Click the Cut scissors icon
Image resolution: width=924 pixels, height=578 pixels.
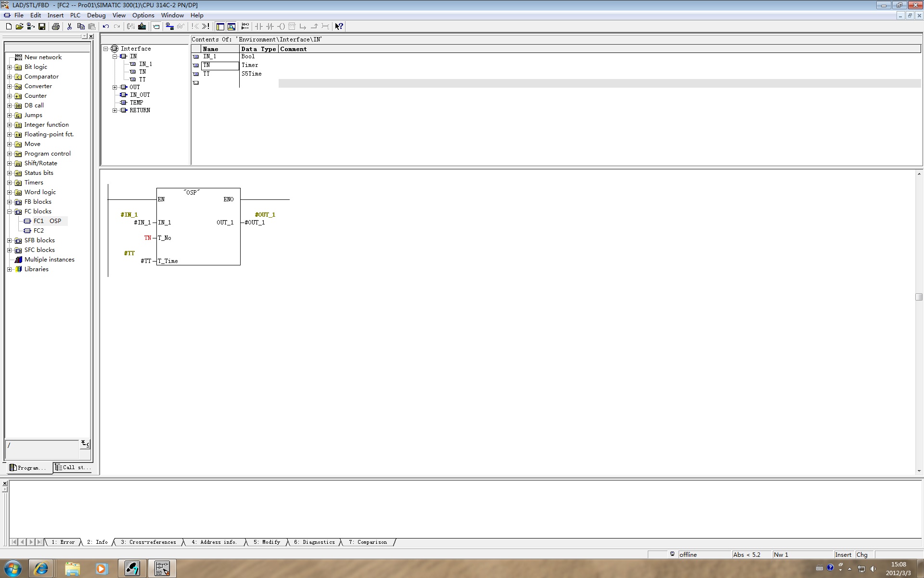(x=69, y=26)
